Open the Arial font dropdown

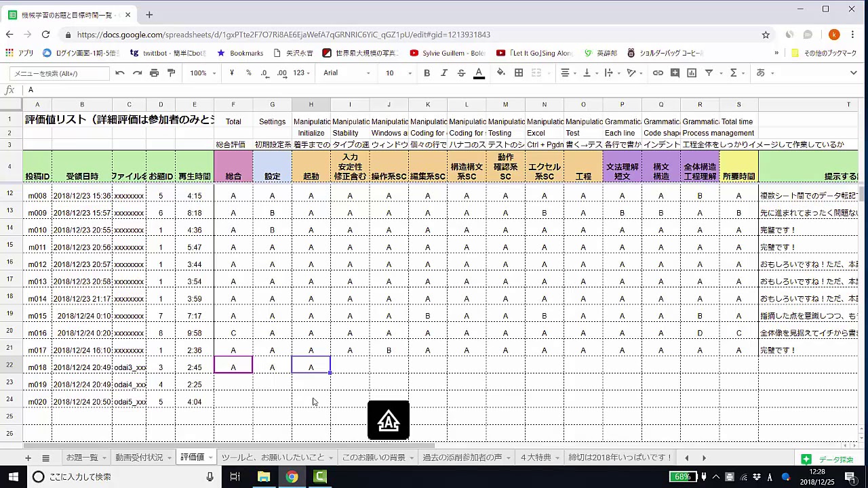(347, 73)
